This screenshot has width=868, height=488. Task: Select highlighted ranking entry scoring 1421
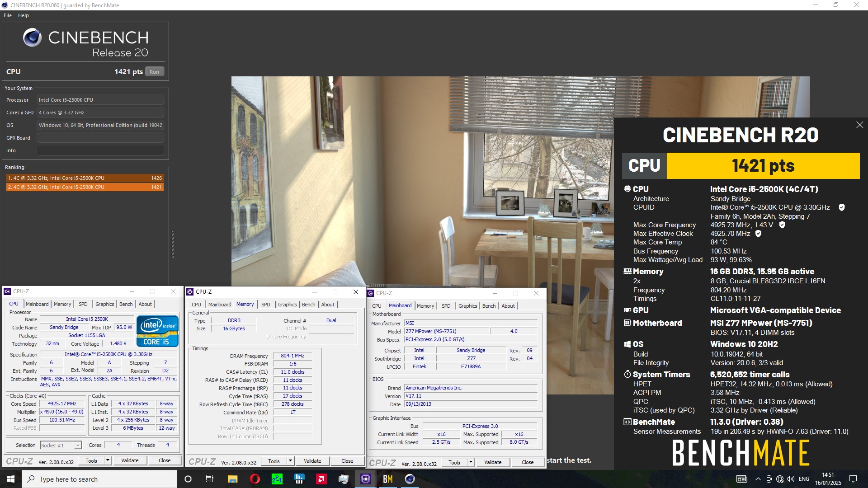coord(85,187)
